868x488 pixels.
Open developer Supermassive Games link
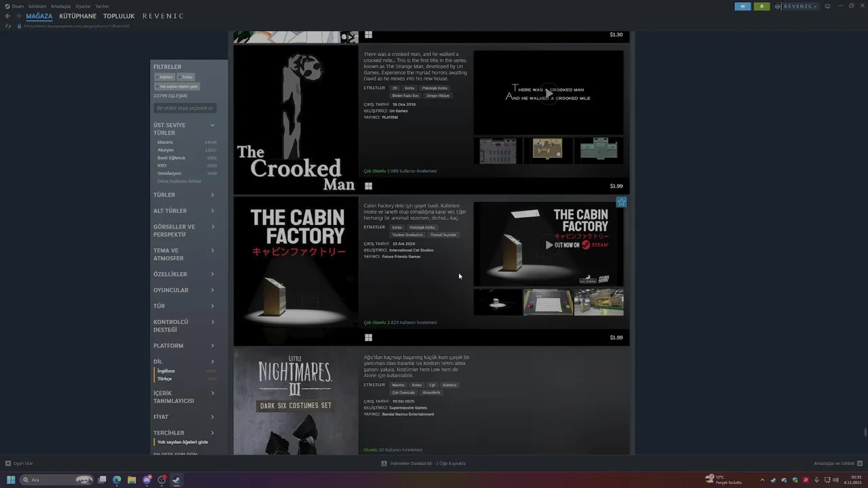coord(408,408)
